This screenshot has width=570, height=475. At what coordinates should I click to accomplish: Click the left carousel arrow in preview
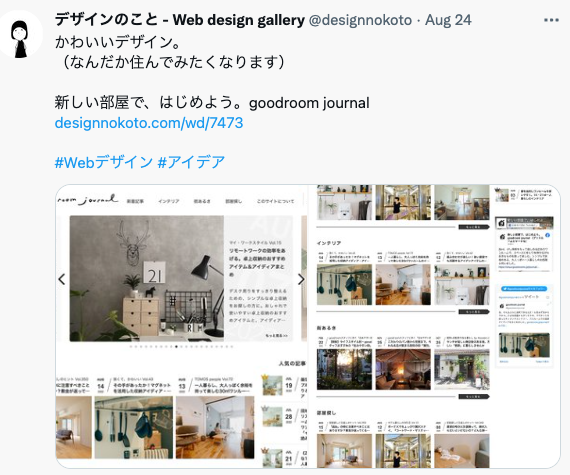coord(62,279)
